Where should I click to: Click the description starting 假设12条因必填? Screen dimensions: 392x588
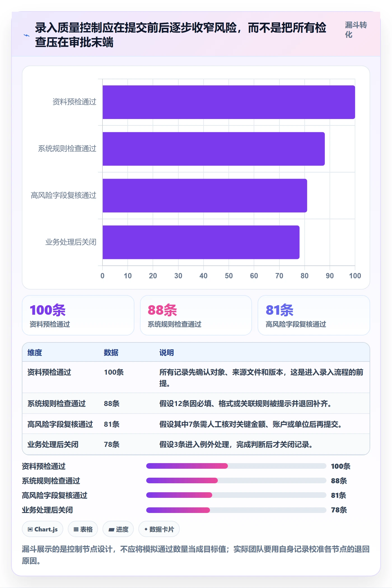click(x=246, y=403)
